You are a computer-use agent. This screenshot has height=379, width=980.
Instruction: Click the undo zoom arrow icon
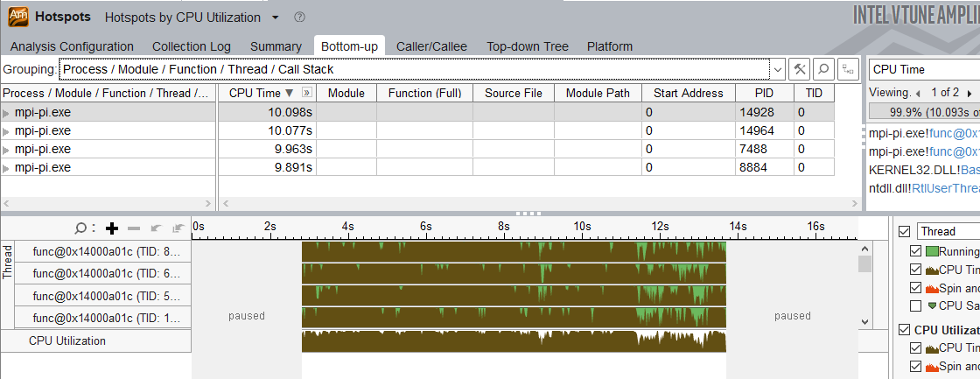tap(157, 228)
